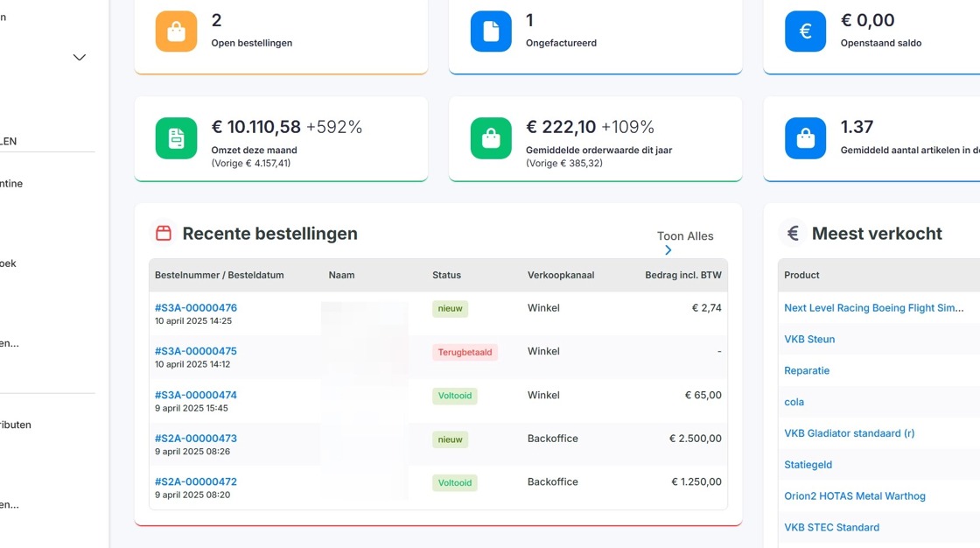Image resolution: width=980 pixels, height=548 pixels.
Task: Click the Terugbetaald status badge
Action: point(465,352)
